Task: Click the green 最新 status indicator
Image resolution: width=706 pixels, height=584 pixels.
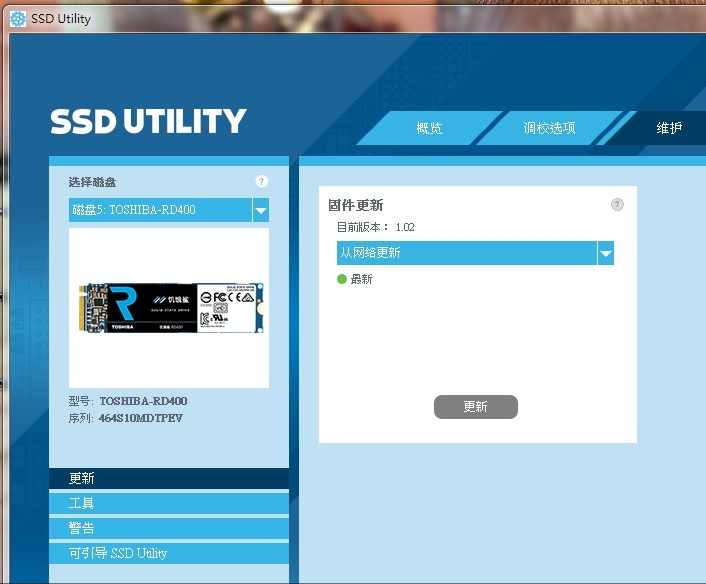Action: point(342,279)
